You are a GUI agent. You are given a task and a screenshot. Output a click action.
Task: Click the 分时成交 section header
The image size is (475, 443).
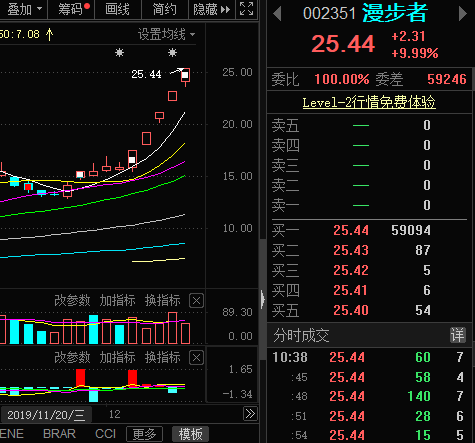click(x=369, y=335)
